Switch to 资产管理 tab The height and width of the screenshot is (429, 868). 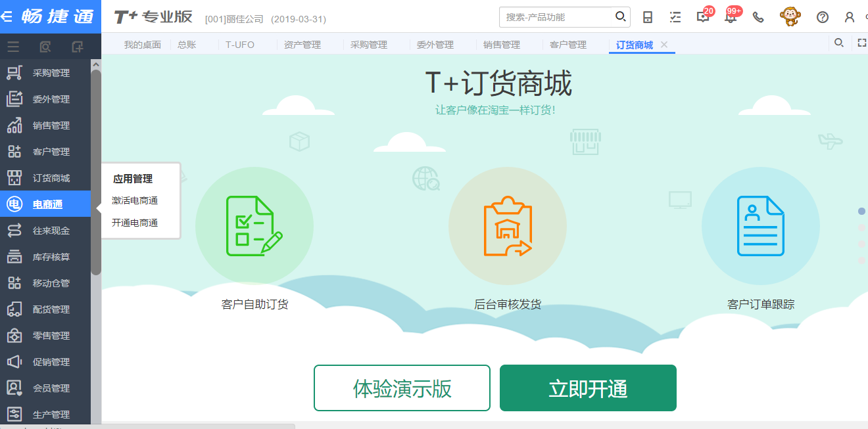point(302,45)
